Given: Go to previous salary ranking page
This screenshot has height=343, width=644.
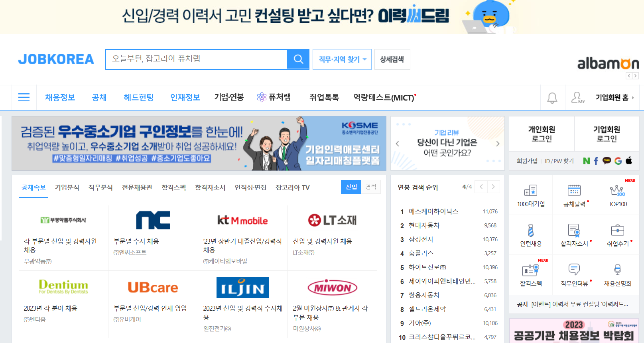Looking at the screenshot, I should coord(481,187).
